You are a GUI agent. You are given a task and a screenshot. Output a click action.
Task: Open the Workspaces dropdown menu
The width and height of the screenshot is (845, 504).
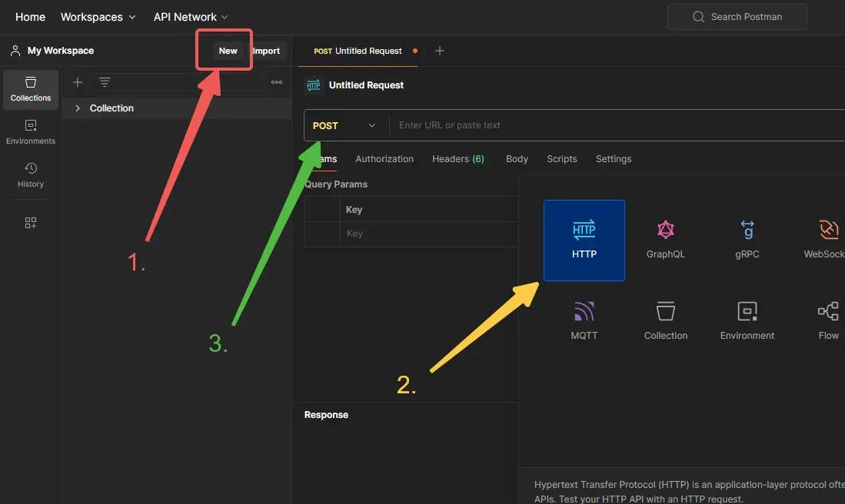(x=98, y=17)
